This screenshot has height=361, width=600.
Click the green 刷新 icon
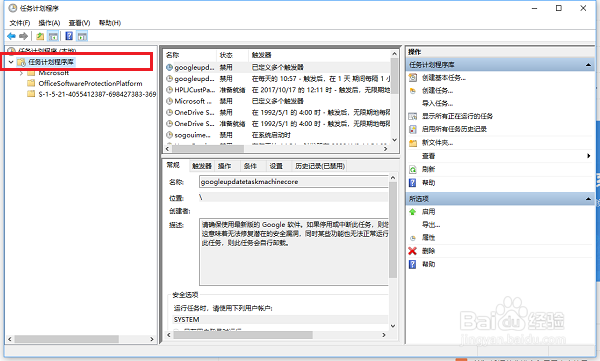click(x=412, y=169)
